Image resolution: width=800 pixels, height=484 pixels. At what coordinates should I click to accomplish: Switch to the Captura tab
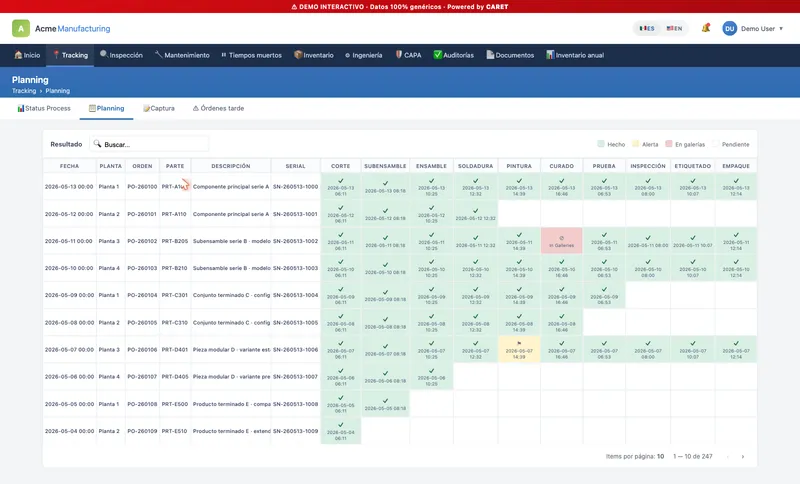click(x=159, y=108)
